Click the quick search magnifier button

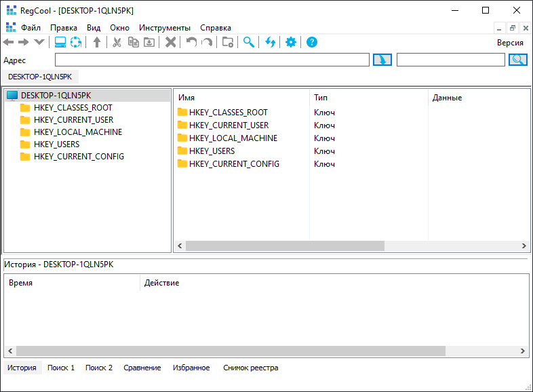click(x=517, y=60)
